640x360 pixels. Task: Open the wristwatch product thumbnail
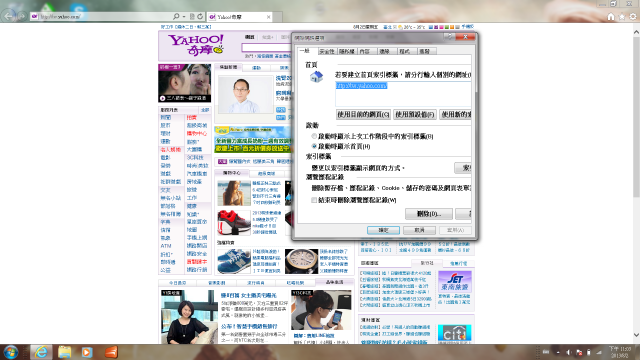[301, 261]
